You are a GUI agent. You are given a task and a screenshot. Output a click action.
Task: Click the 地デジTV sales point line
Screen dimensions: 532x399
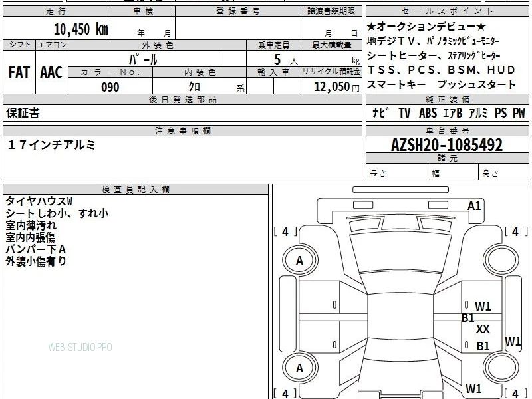coord(434,41)
